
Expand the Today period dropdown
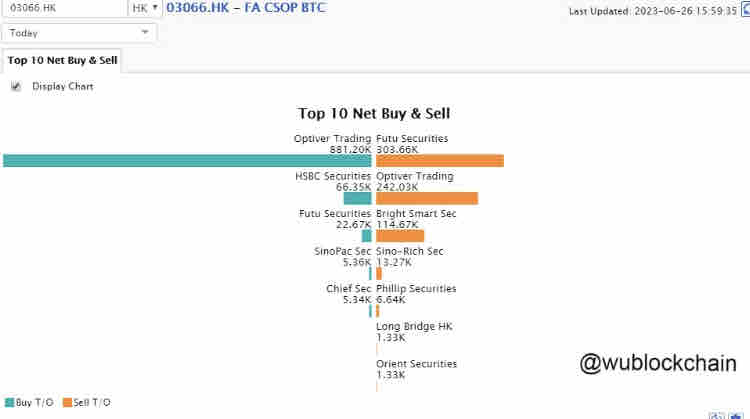(78, 32)
